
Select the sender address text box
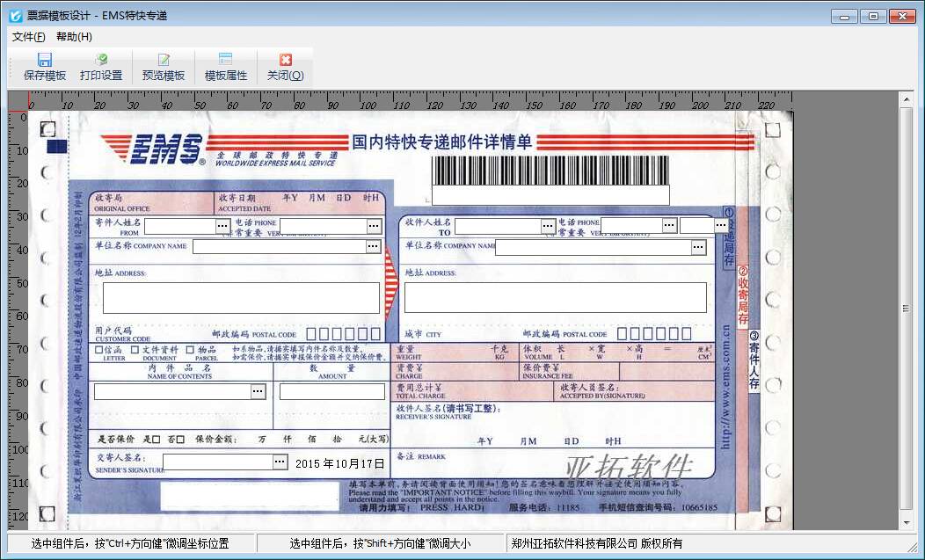241,298
